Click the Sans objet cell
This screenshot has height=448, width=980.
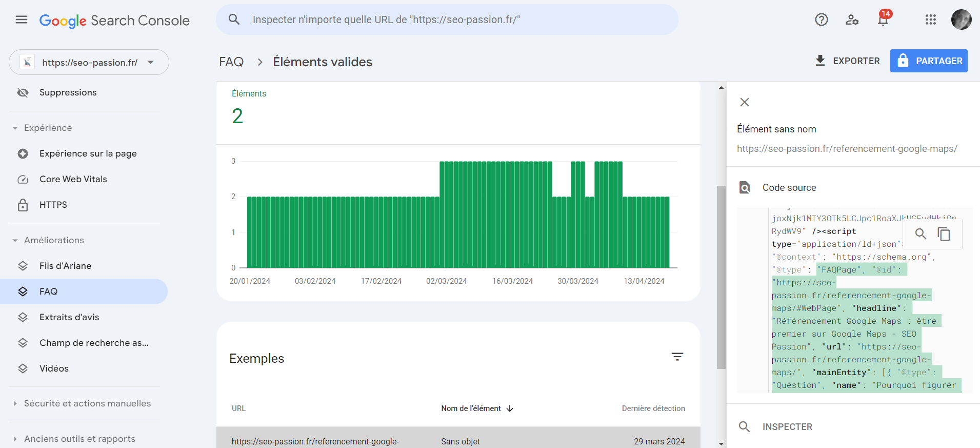coord(461,441)
